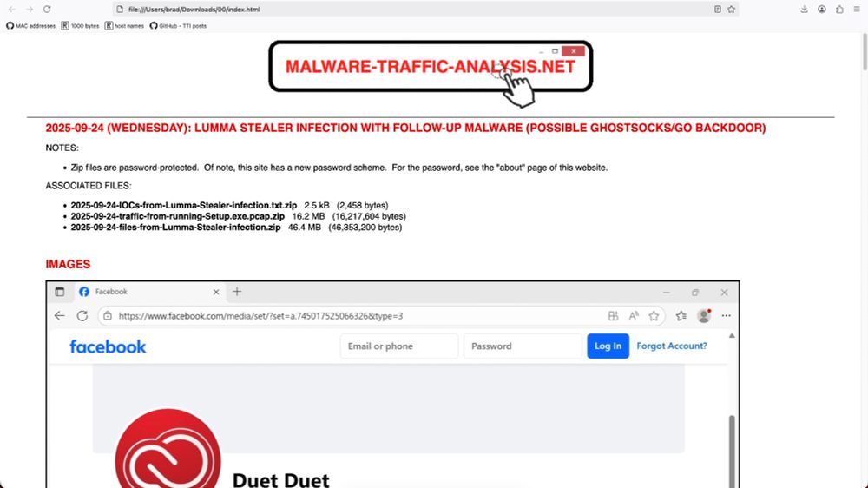Open the GitHub - TTI posts bookmark
868x488 pixels.
point(178,26)
